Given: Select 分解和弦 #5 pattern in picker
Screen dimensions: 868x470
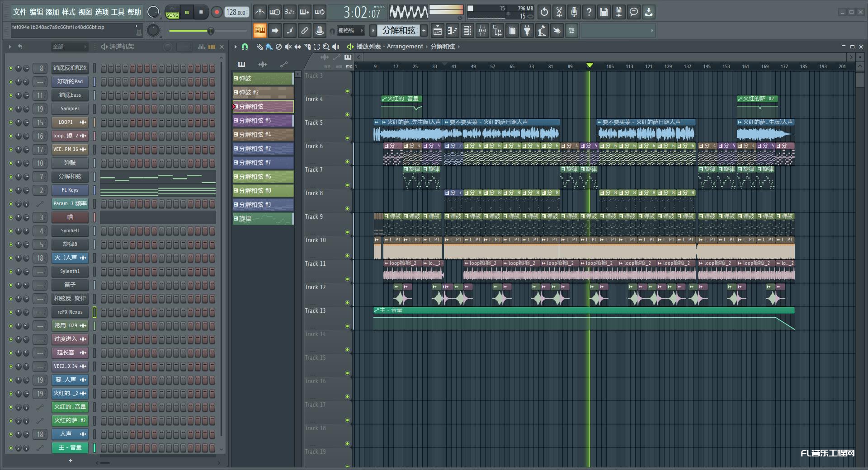Looking at the screenshot, I should (263, 121).
